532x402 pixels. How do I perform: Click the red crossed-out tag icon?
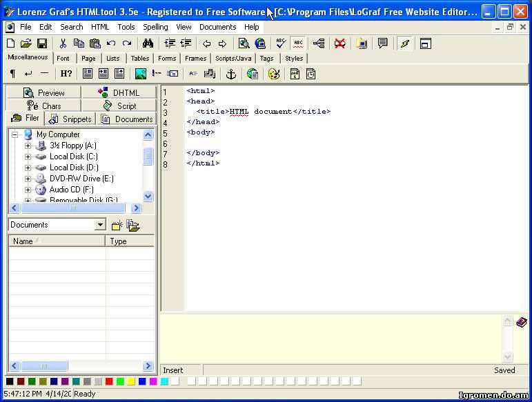click(x=339, y=43)
